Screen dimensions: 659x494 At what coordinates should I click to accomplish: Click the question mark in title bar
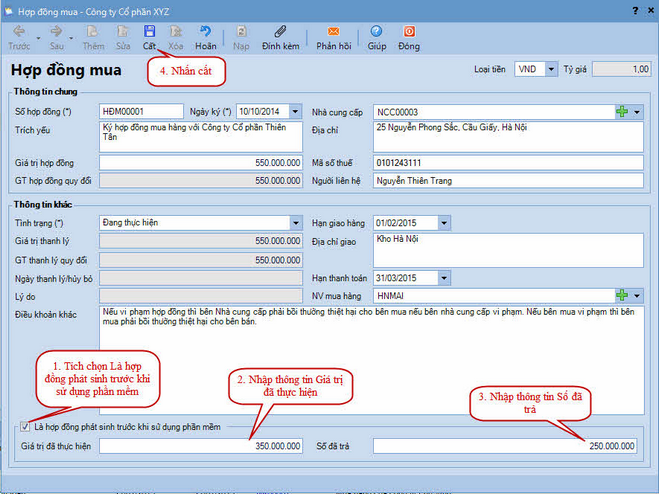(635, 11)
